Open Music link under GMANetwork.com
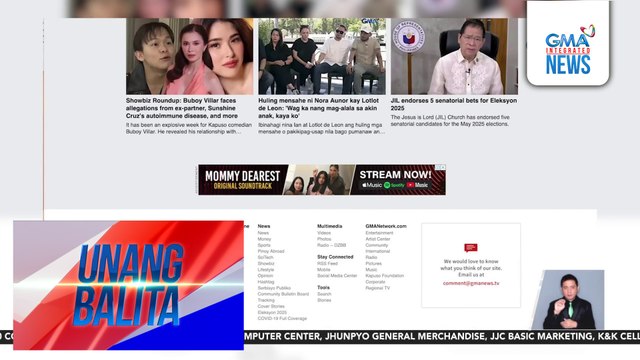 coord(371,269)
